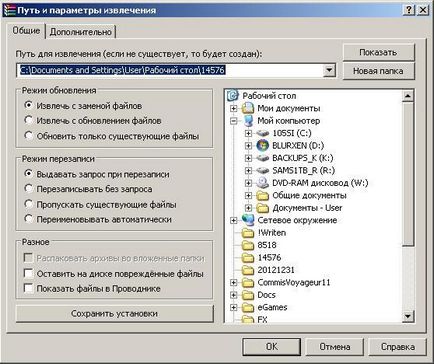Expand the BLURXEN (D:) drive node

pyautogui.click(x=248, y=146)
